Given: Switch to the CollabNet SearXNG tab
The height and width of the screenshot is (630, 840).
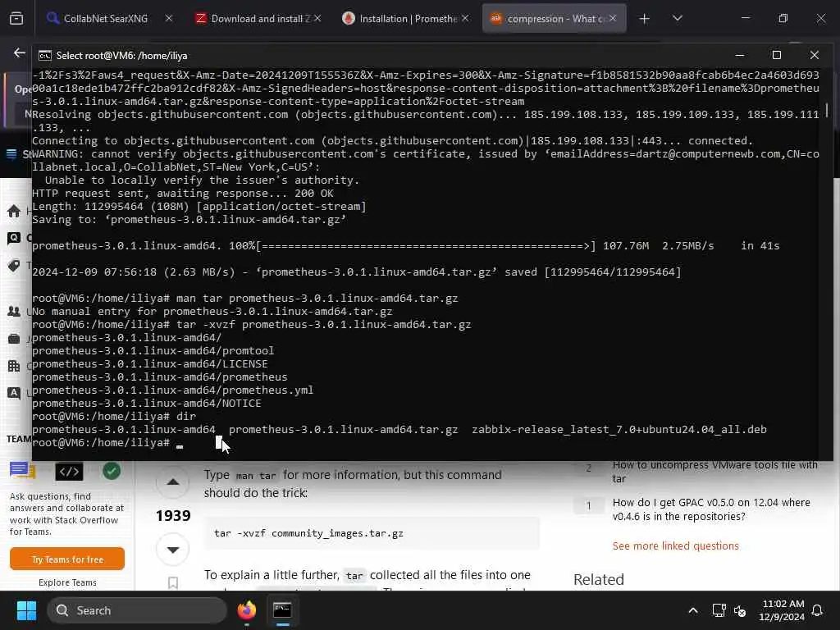Looking at the screenshot, I should pyautogui.click(x=110, y=18).
